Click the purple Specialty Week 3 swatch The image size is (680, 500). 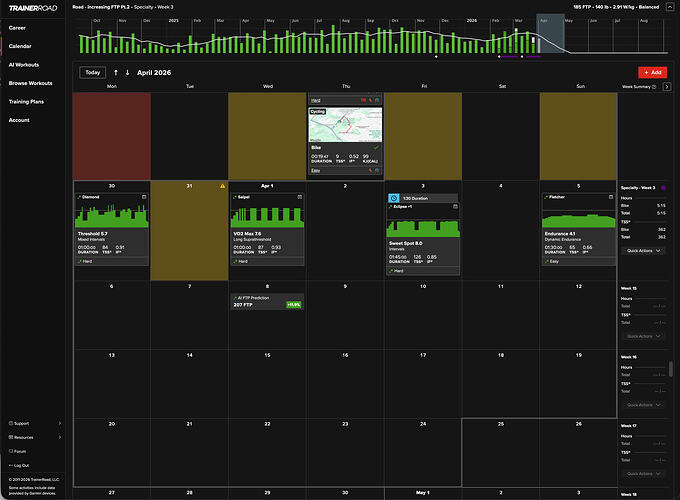point(663,188)
